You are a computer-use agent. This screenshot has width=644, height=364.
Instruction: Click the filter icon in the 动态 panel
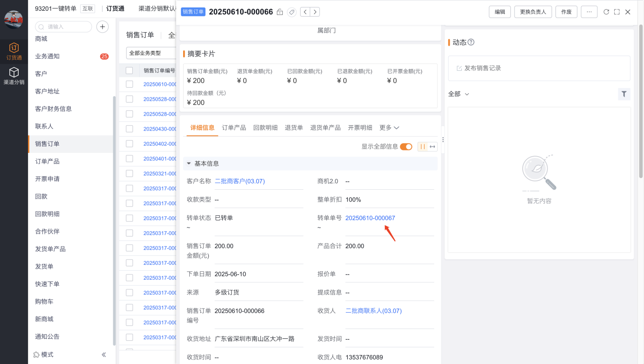624,94
